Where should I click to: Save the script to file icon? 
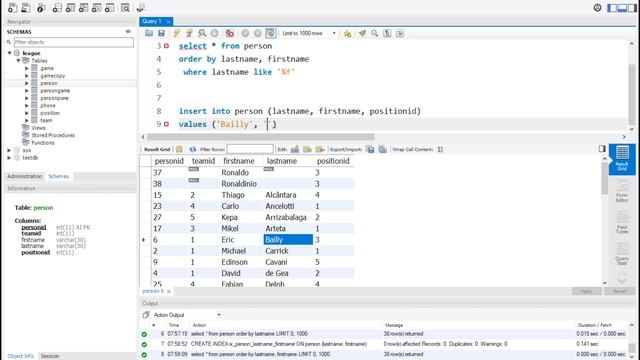pos(161,33)
